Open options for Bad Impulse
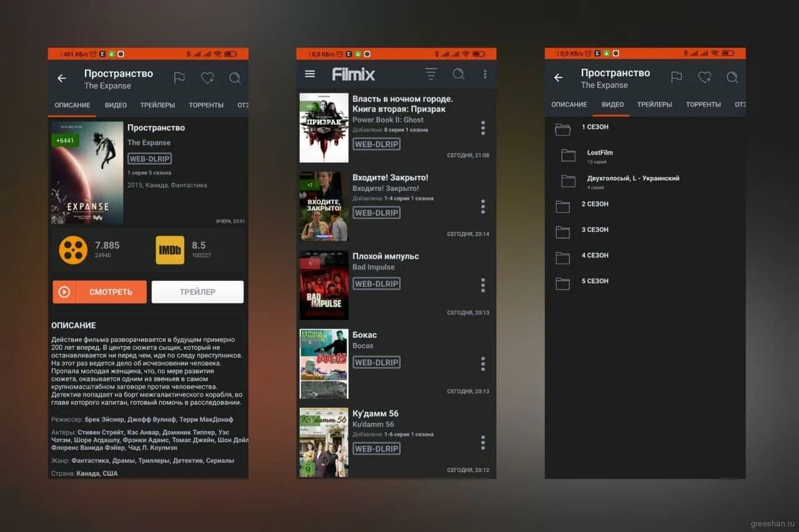799x532 pixels. tap(483, 286)
